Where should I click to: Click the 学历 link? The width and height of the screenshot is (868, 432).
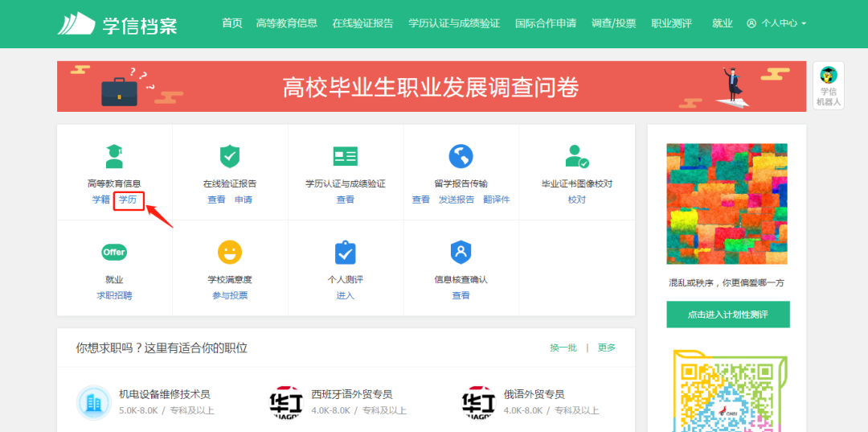point(128,200)
